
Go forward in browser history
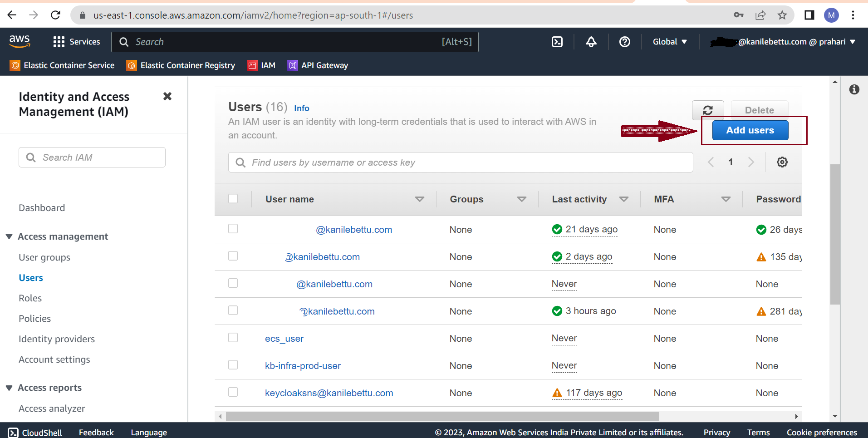point(34,15)
